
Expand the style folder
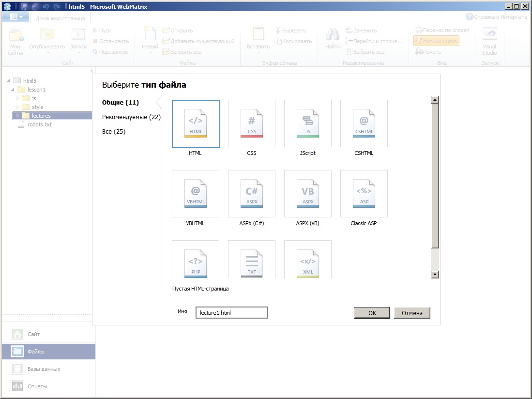tap(17, 107)
